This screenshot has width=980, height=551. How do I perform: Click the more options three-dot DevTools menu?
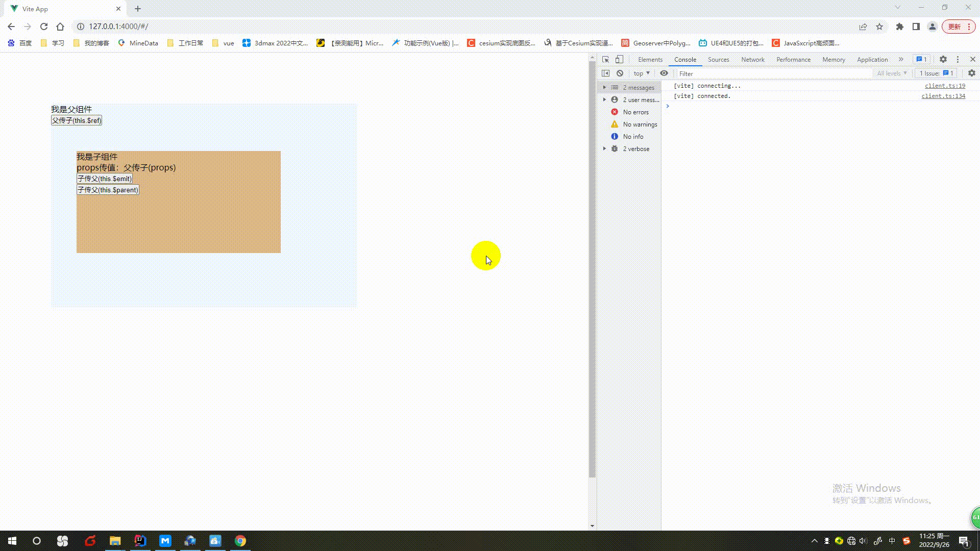coord(958,59)
